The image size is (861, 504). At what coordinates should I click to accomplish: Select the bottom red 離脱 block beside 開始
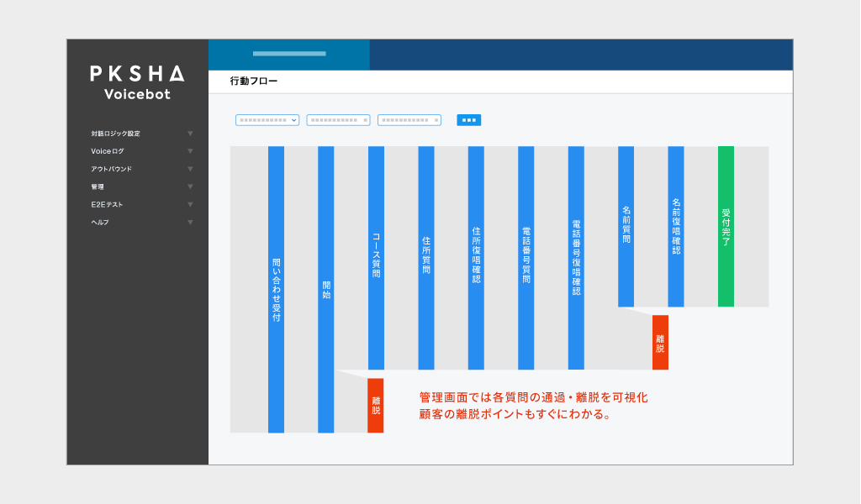click(x=376, y=406)
